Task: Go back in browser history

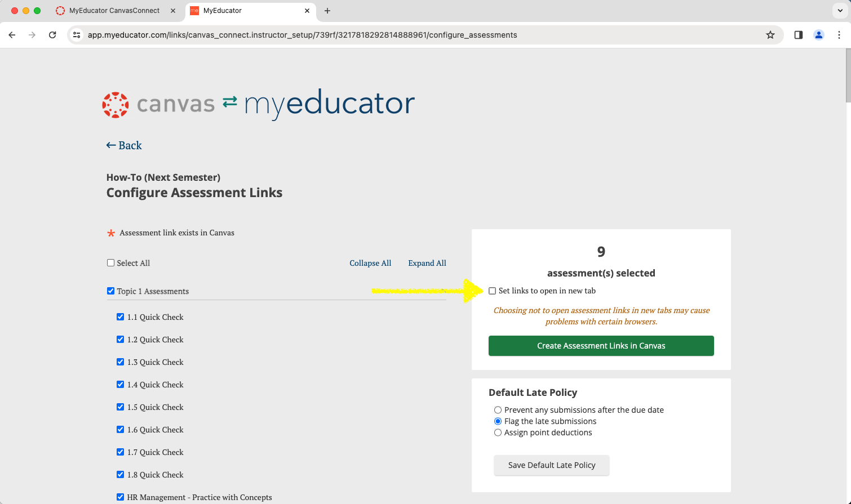Action: click(x=12, y=35)
